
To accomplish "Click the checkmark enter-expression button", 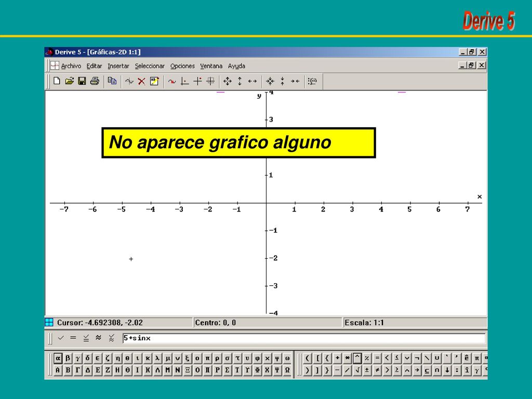I will click(x=61, y=338).
